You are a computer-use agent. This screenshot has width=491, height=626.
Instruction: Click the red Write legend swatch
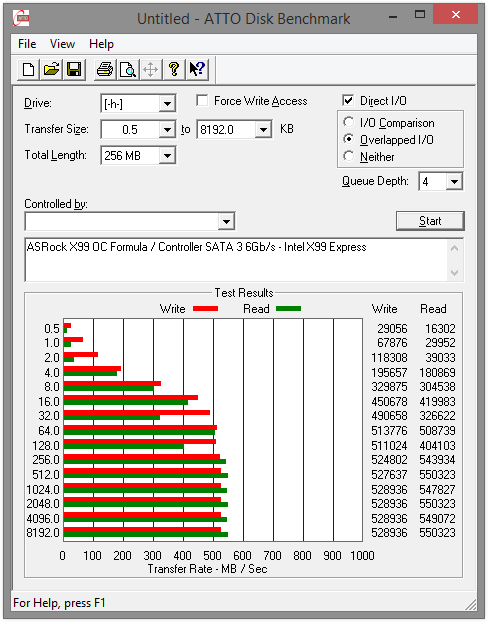pyautogui.click(x=206, y=309)
